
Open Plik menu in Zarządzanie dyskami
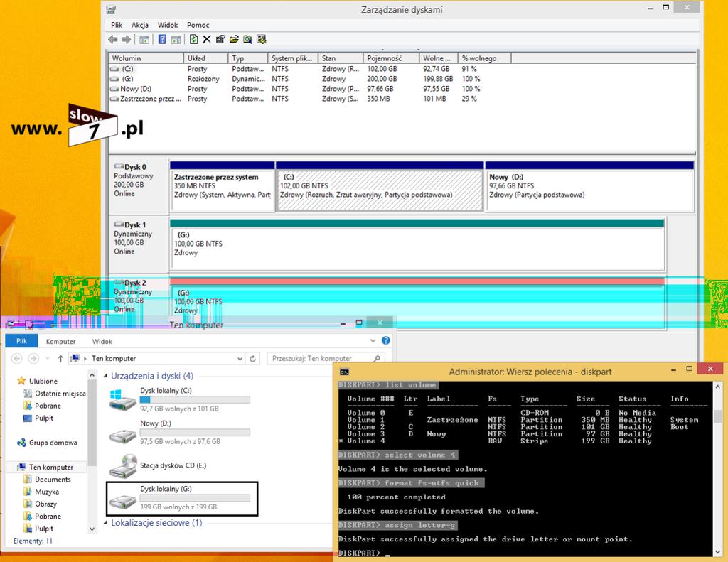pos(117,25)
